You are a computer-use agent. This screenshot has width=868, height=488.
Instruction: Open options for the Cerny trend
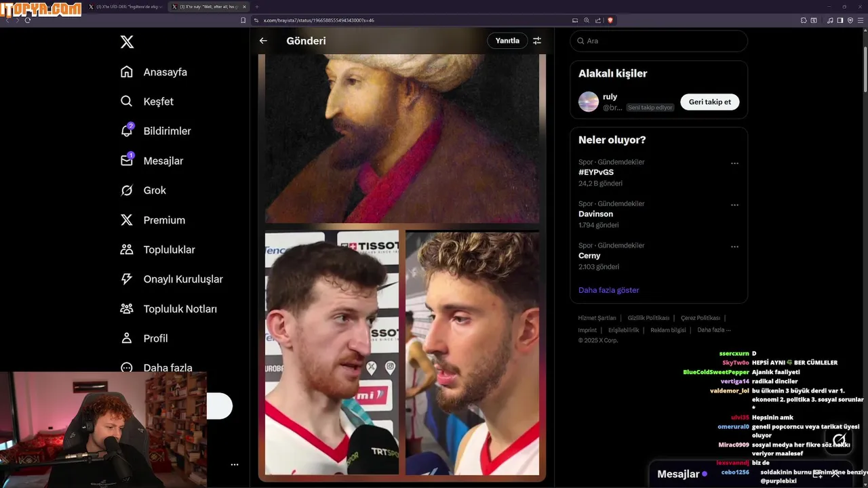(x=734, y=247)
